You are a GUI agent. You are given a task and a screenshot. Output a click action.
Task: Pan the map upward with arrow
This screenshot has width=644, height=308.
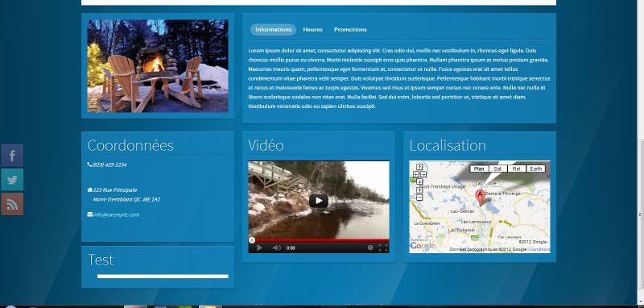[x=419, y=167]
